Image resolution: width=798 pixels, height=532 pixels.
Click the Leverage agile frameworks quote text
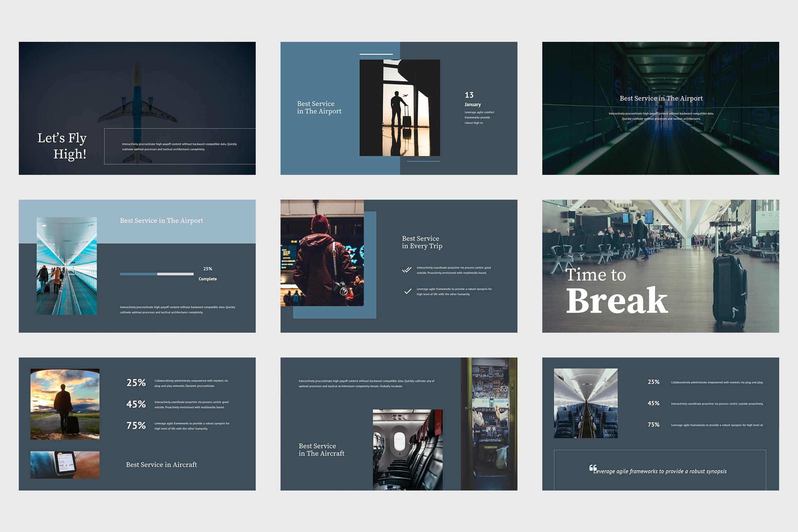pos(660,471)
